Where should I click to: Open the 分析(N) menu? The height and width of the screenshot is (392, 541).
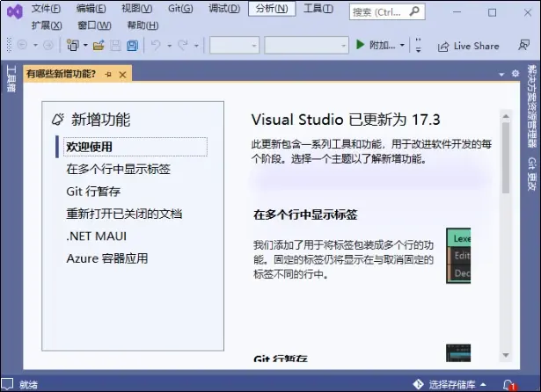click(272, 9)
